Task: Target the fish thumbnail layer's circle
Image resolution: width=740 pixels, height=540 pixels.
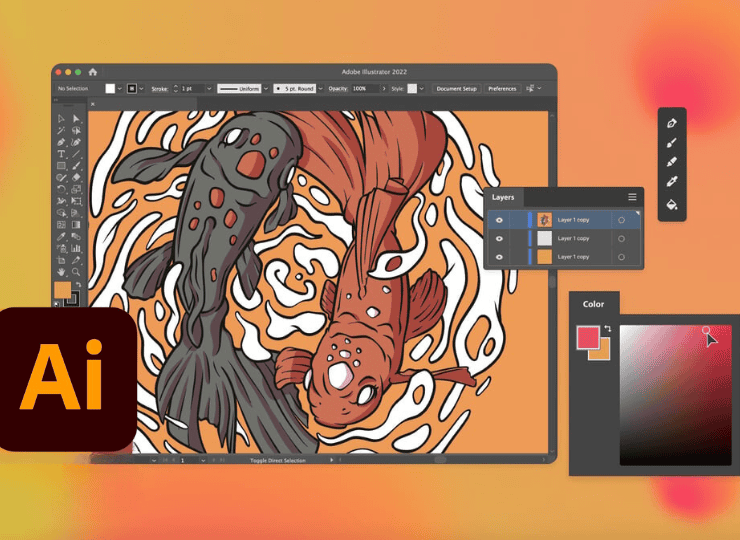Action: coord(622,220)
